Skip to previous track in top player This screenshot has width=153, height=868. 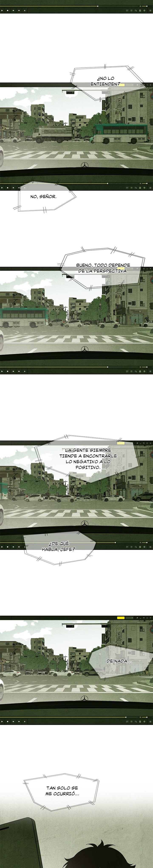13,11
